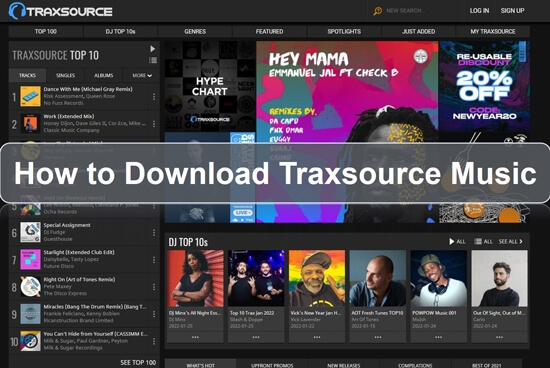Viewport: 550px width, 368px height.
Task: Open Vick Lavender chart photo
Action: (x=317, y=279)
